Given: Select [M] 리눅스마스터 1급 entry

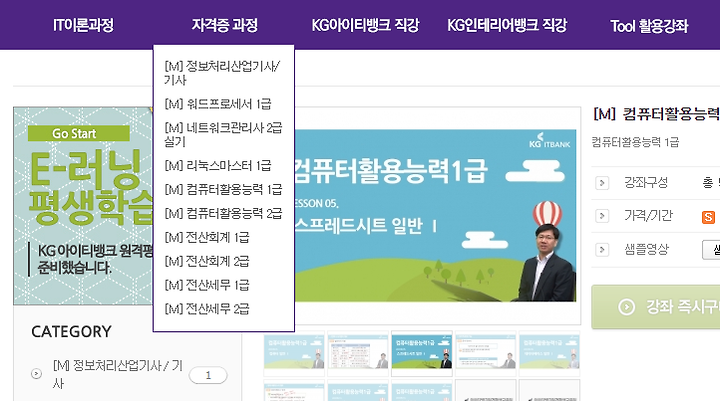Looking at the screenshot, I should tap(218, 165).
